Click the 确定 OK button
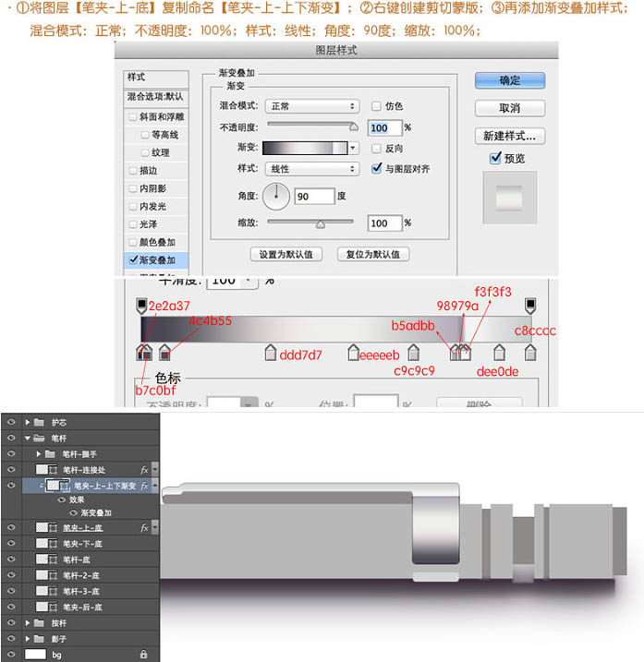Screen dimensions: 644x662 point(510,80)
